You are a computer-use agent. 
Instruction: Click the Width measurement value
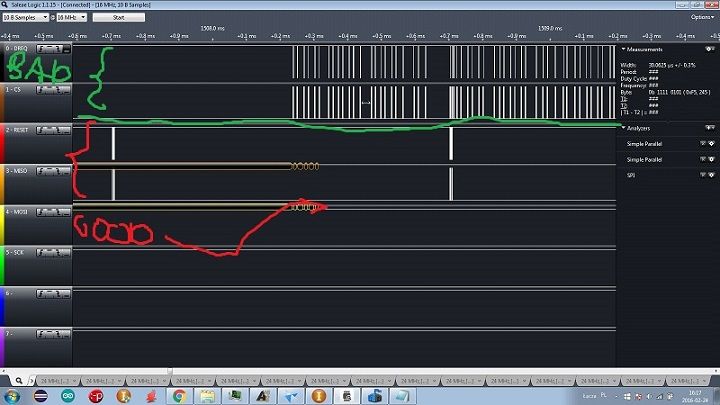(672, 65)
